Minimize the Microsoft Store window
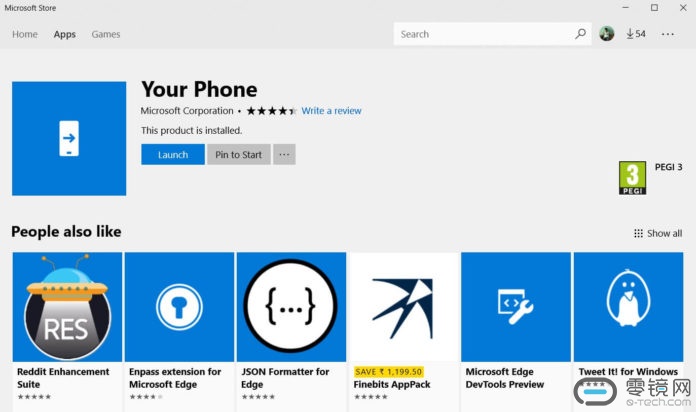Screen dimensions: 696x412 coord(626,8)
